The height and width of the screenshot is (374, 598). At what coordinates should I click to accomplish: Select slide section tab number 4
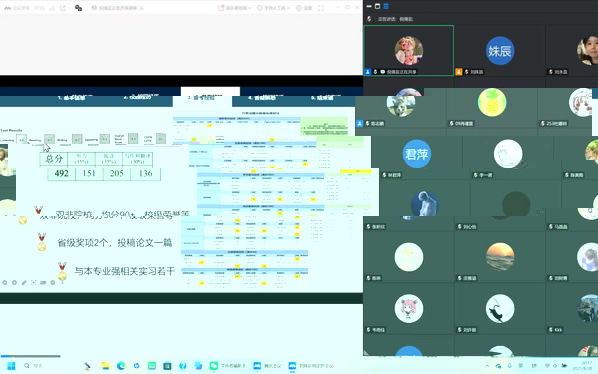point(266,98)
